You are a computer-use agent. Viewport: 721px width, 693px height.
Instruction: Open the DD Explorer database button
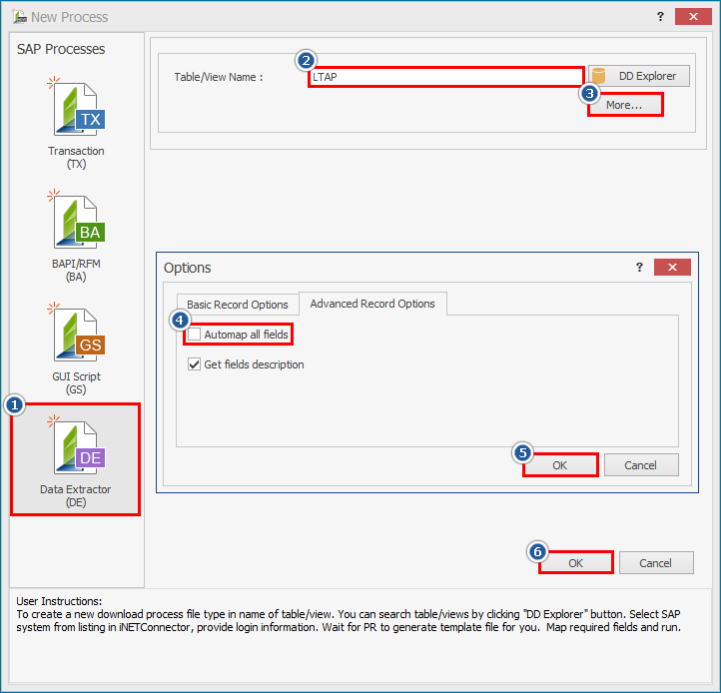tap(640, 76)
